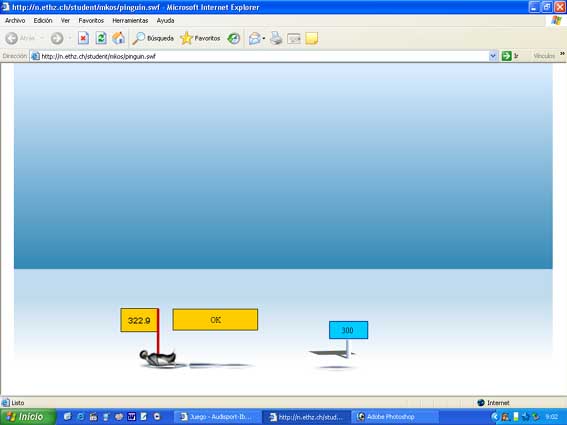The image size is (567, 425).
Task: Open the Inicio start button
Action: click(x=28, y=417)
